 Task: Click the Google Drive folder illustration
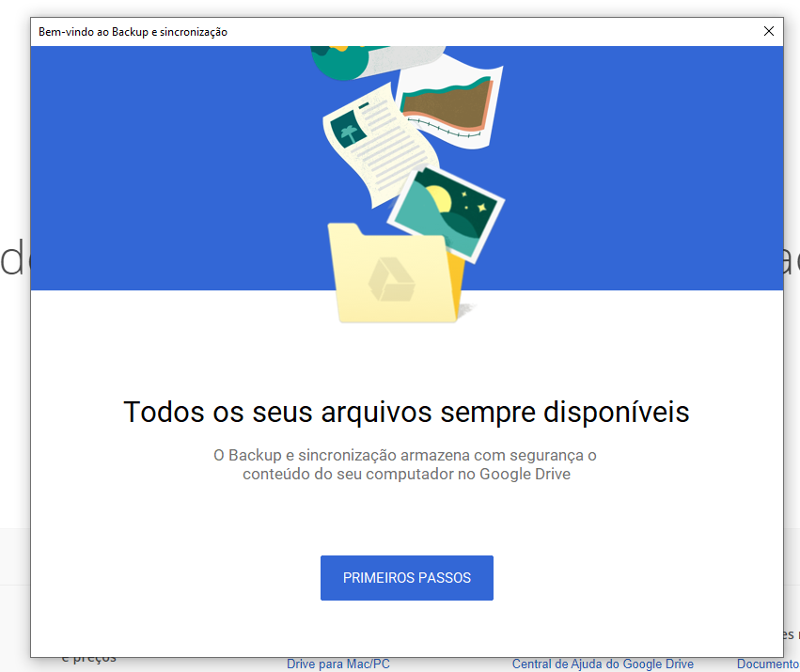click(x=397, y=273)
